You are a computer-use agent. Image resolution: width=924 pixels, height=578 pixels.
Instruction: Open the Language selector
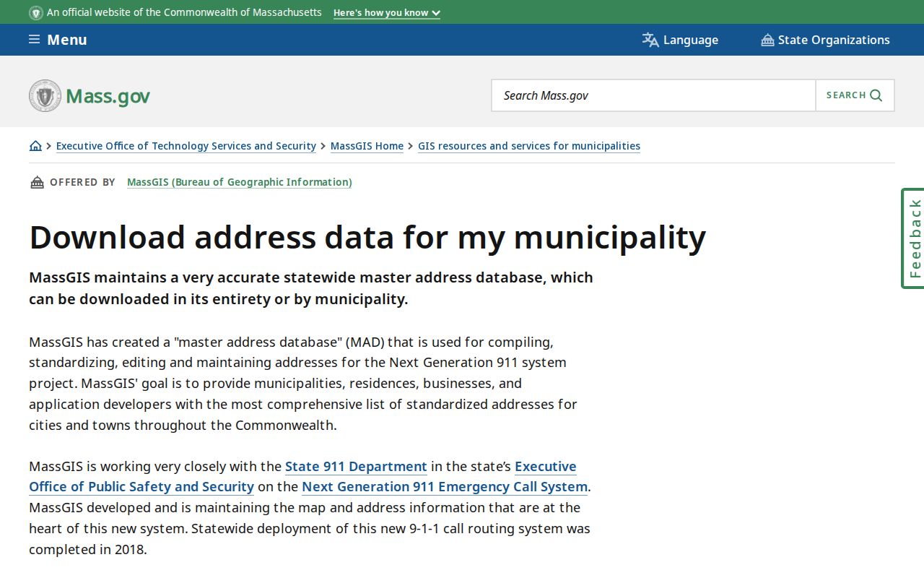[680, 40]
